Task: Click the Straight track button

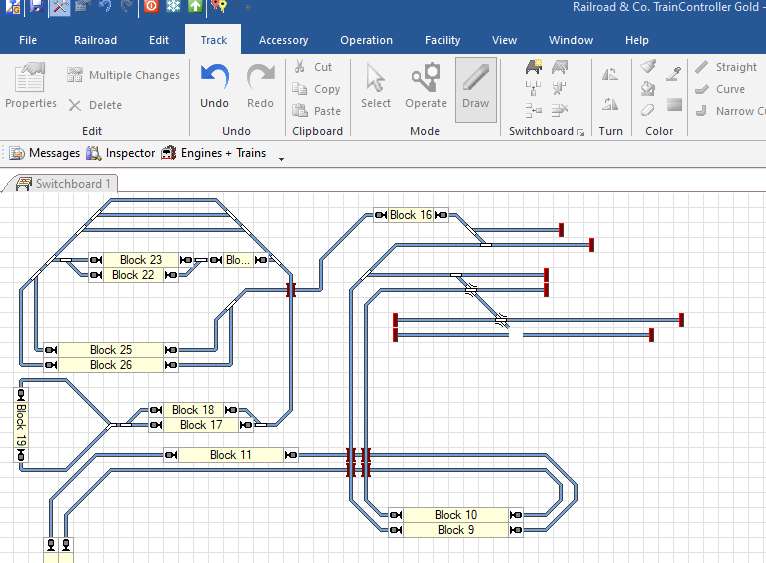Action: pos(726,67)
